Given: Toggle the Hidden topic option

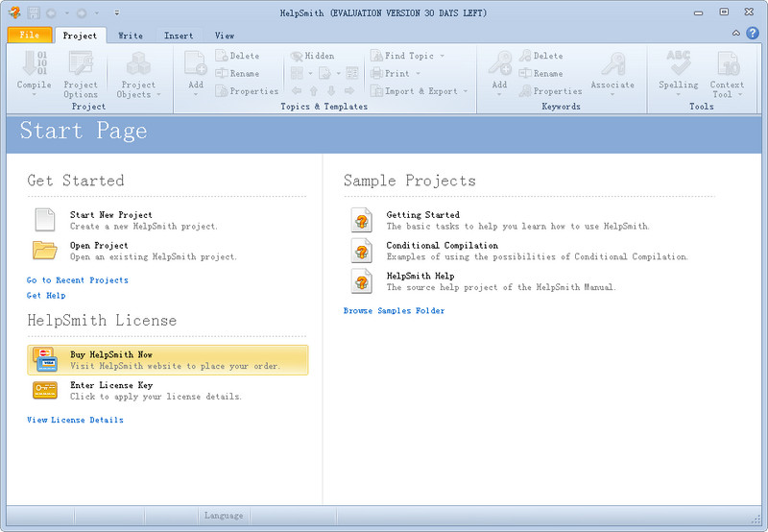Looking at the screenshot, I should [x=313, y=56].
